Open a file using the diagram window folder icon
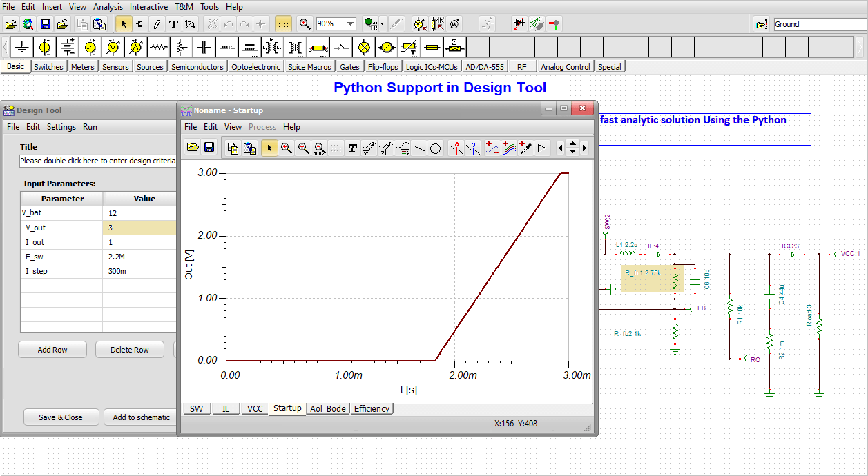The image size is (868, 476). 193,148
